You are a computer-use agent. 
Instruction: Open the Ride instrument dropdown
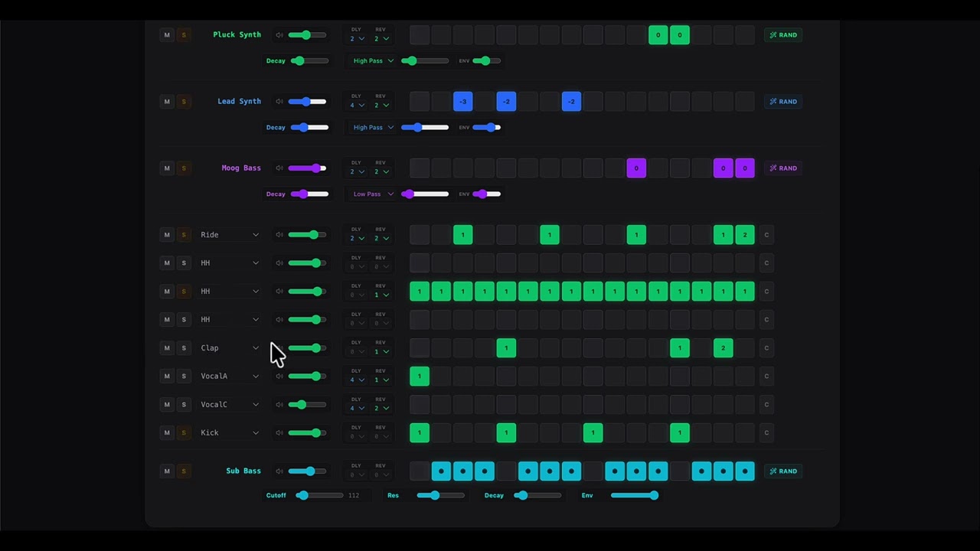click(x=230, y=235)
